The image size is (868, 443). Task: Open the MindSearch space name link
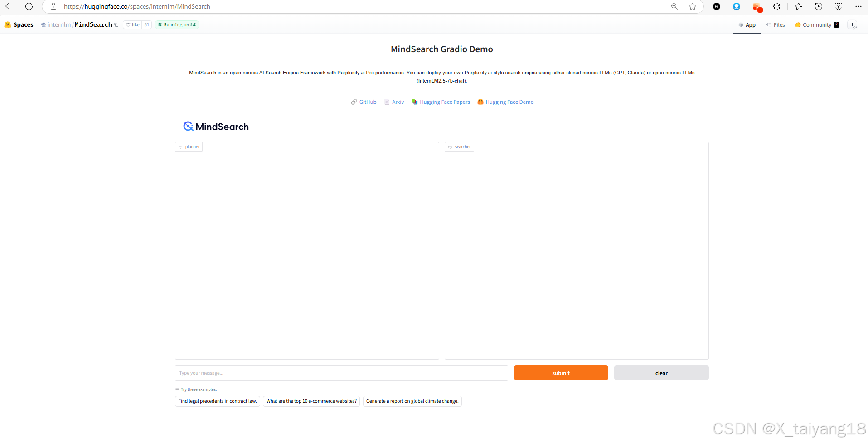pos(93,24)
